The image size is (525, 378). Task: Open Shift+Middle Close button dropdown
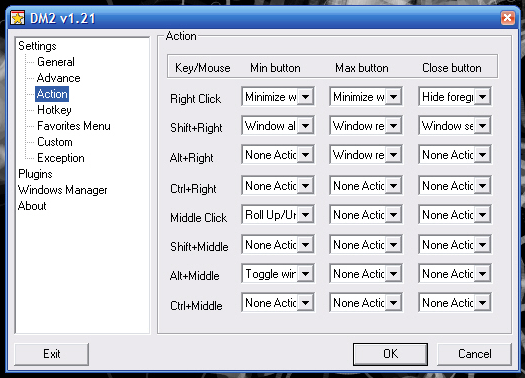tap(482, 245)
